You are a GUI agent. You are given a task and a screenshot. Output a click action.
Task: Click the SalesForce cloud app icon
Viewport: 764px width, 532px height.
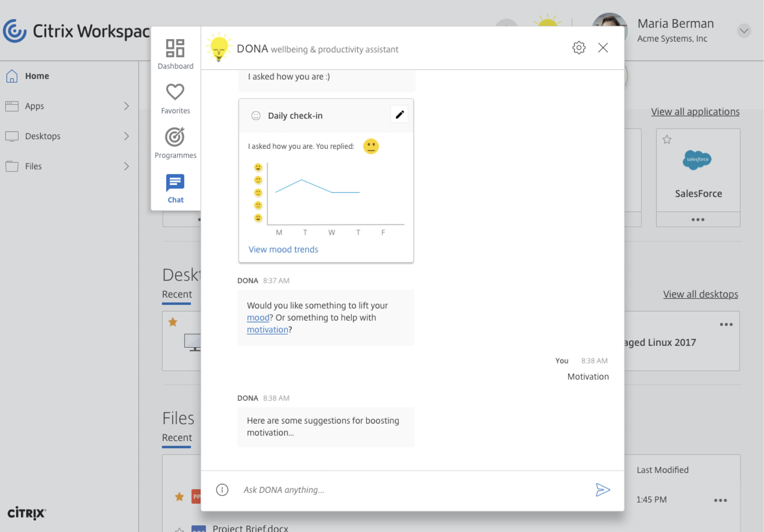pyautogui.click(x=697, y=160)
